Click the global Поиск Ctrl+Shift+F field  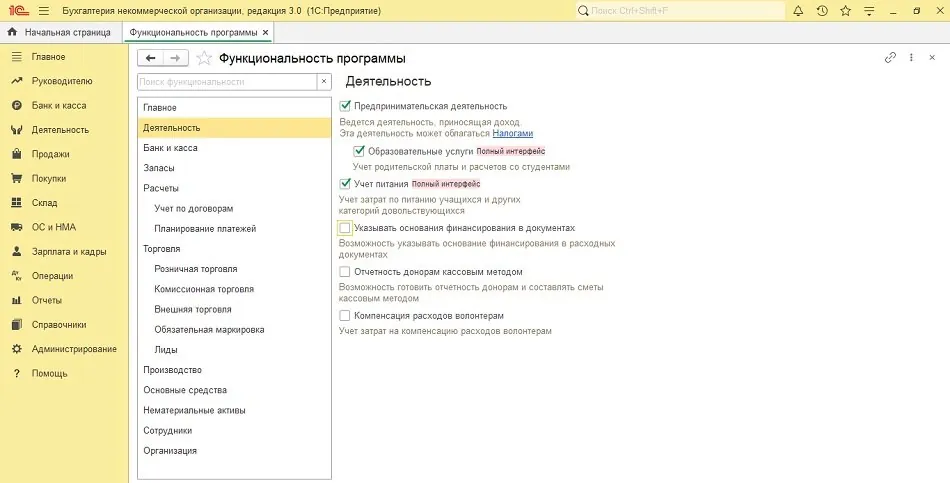(680, 11)
